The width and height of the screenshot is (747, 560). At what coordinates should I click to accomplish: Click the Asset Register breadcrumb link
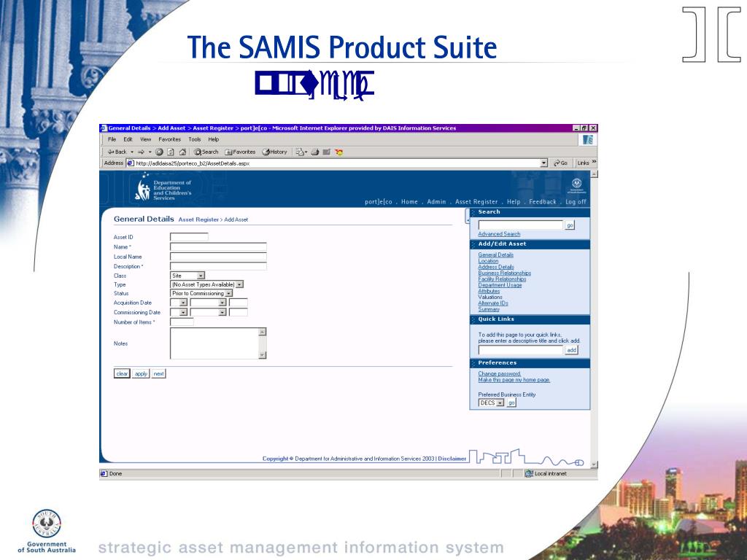[198, 219]
